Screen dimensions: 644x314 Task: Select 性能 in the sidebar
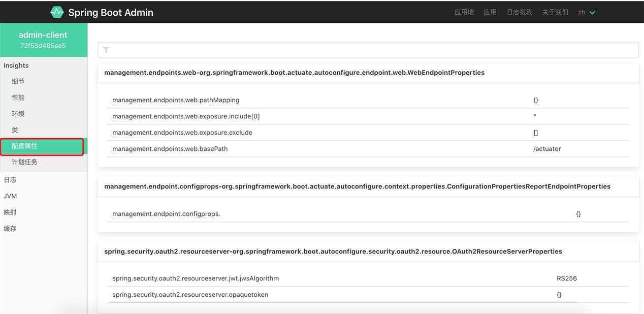tap(18, 98)
